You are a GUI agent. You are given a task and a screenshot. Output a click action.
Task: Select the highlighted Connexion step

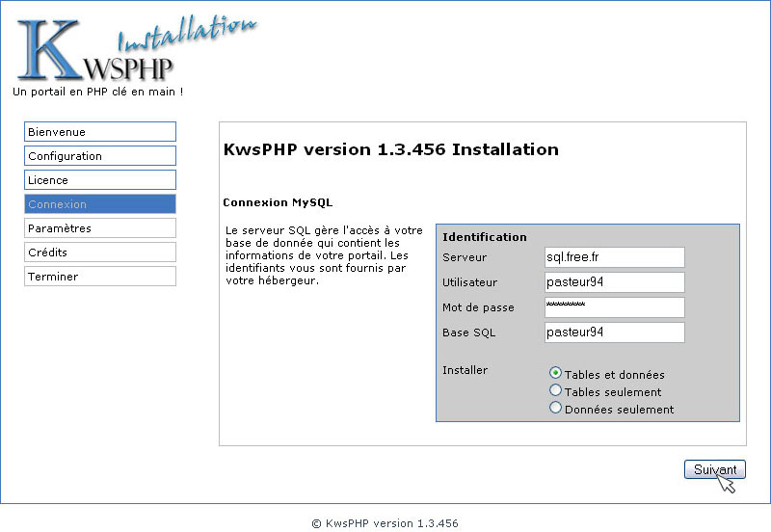click(x=100, y=204)
